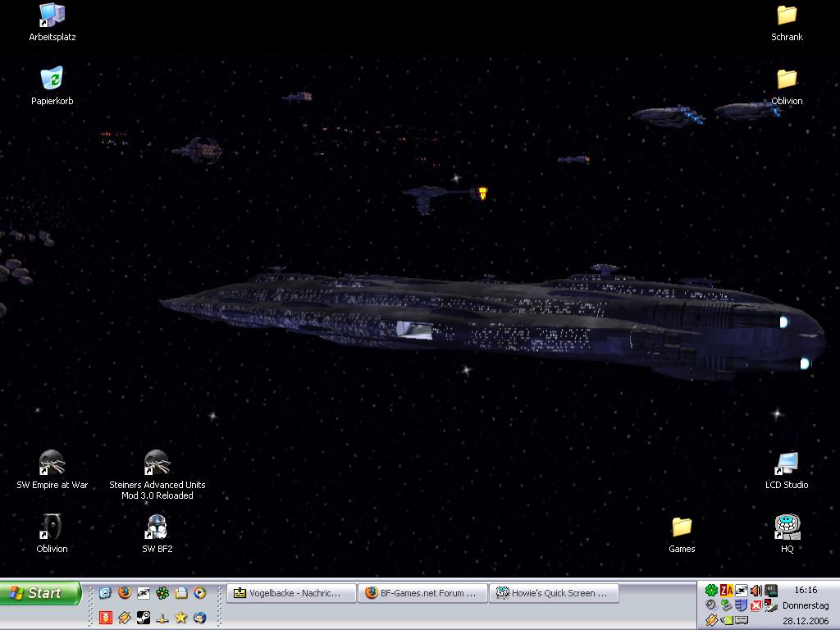Open the Arbeitsplatz desktop icon
The image size is (840, 630).
pos(52,22)
